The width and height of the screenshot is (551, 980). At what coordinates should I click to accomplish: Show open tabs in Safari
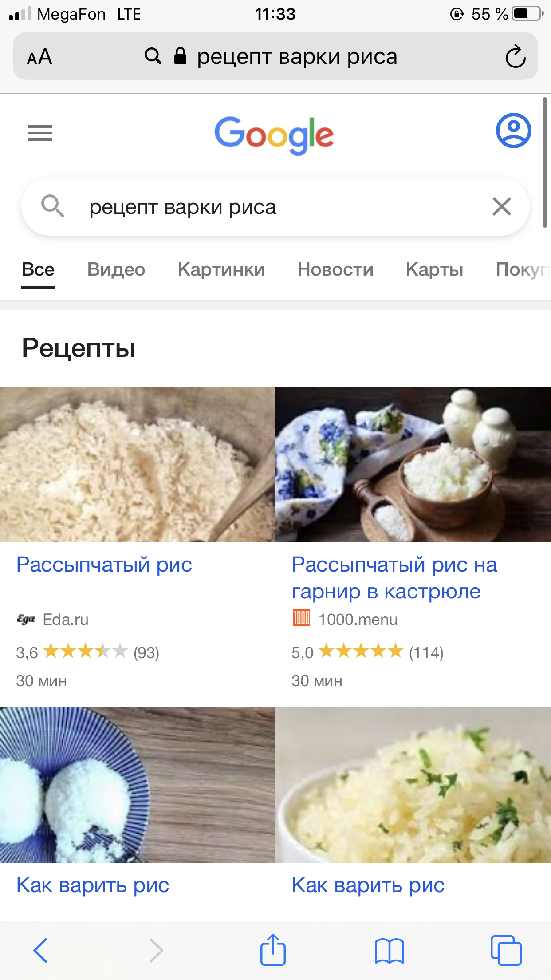click(x=506, y=950)
